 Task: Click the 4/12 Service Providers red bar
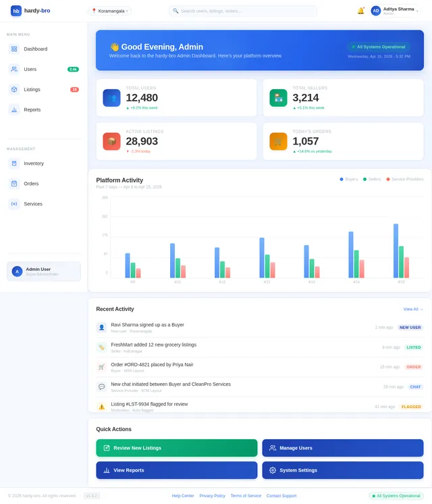(273, 270)
